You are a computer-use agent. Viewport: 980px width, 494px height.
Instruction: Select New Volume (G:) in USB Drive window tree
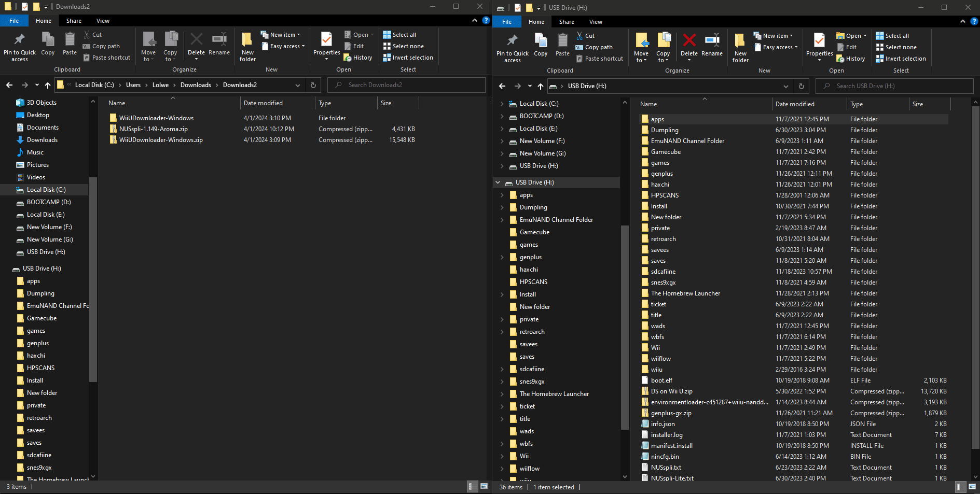click(x=543, y=153)
